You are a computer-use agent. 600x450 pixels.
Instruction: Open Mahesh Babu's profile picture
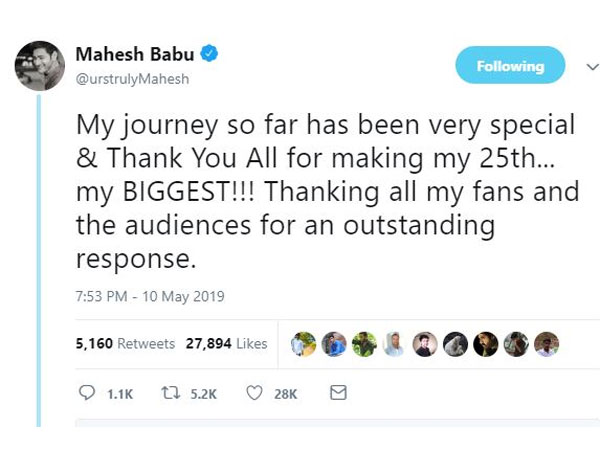[x=40, y=67]
